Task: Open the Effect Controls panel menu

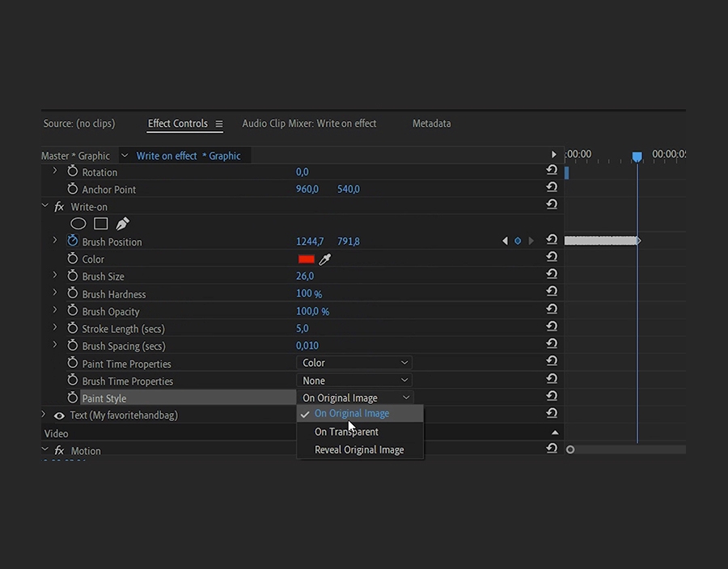Action: pos(219,124)
